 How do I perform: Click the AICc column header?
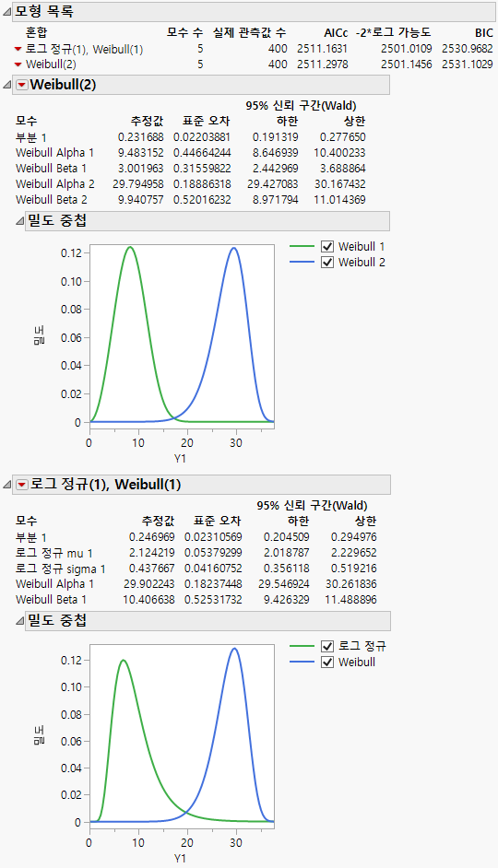[x=336, y=33]
